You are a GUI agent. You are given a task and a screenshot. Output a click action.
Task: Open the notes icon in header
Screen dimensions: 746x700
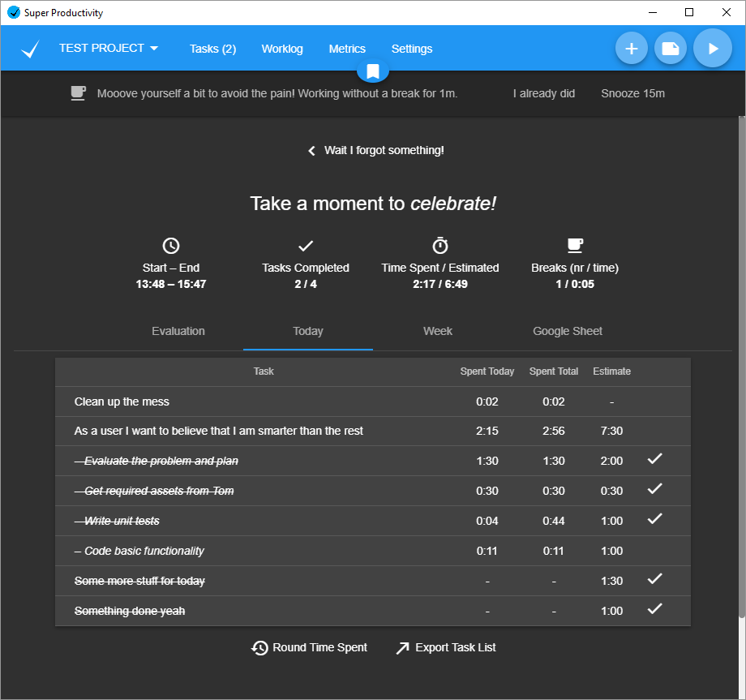(671, 49)
